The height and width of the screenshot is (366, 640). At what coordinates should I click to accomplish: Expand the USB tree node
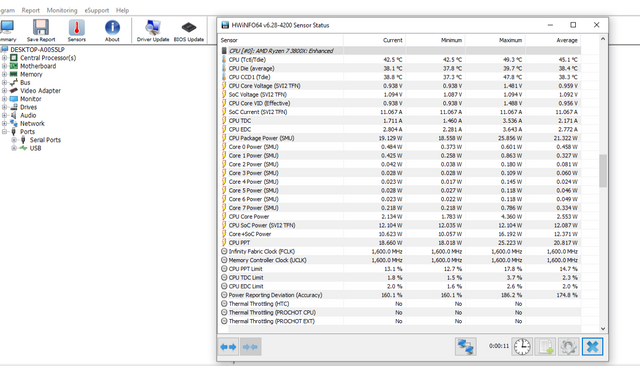click(14, 148)
